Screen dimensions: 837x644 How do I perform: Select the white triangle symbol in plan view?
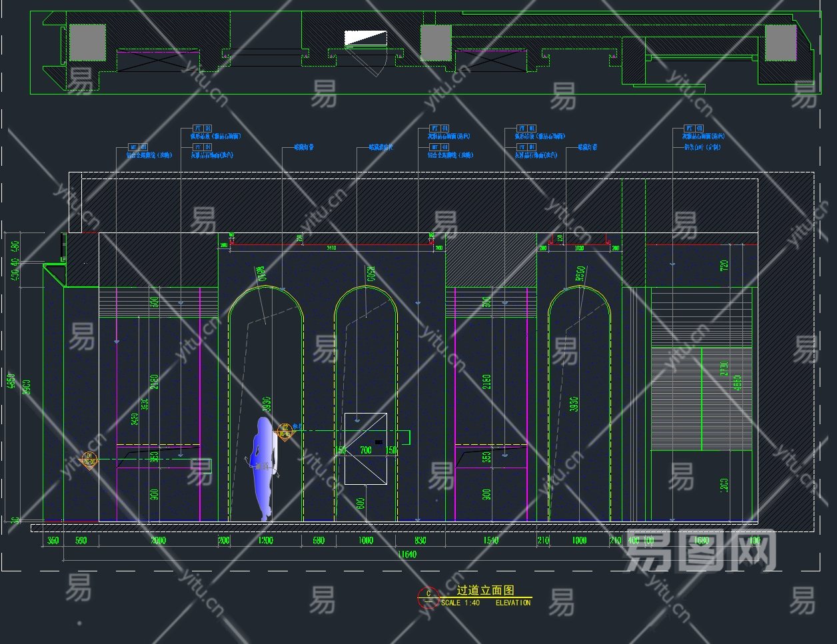[366, 38]
